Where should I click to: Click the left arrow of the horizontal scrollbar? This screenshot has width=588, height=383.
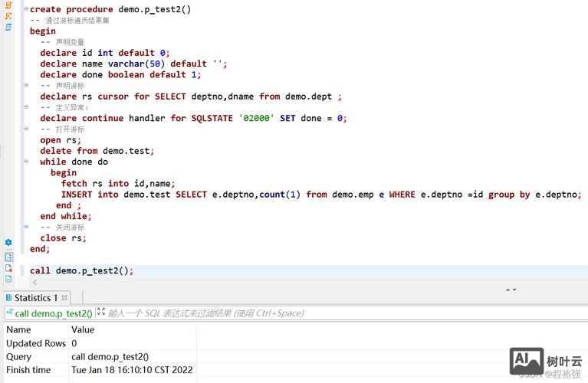pos(34,282)
